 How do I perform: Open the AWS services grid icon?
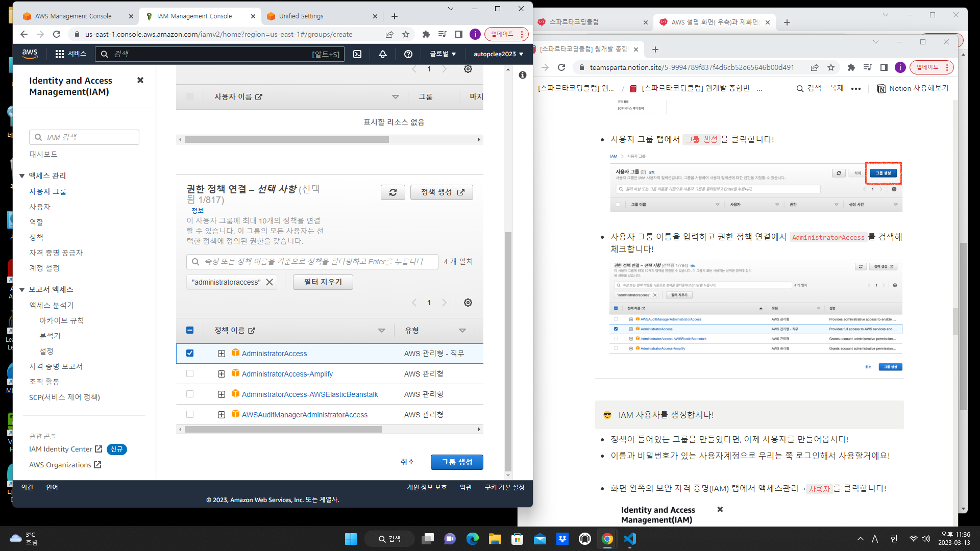[60, 54]
